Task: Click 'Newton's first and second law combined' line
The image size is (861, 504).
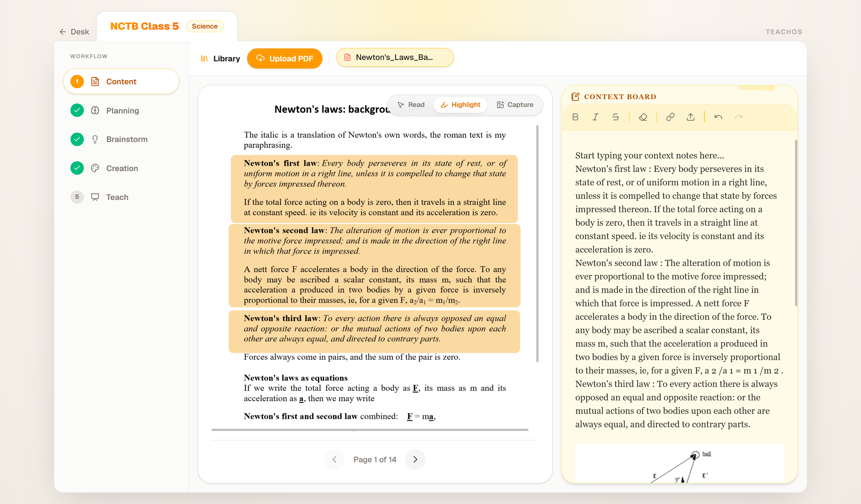Action: click(x=340, y=416)
